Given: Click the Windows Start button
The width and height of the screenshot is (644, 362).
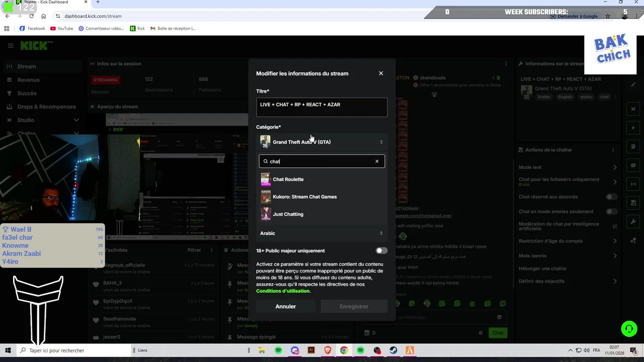Looking at the screenshot, I should point(8,350).
